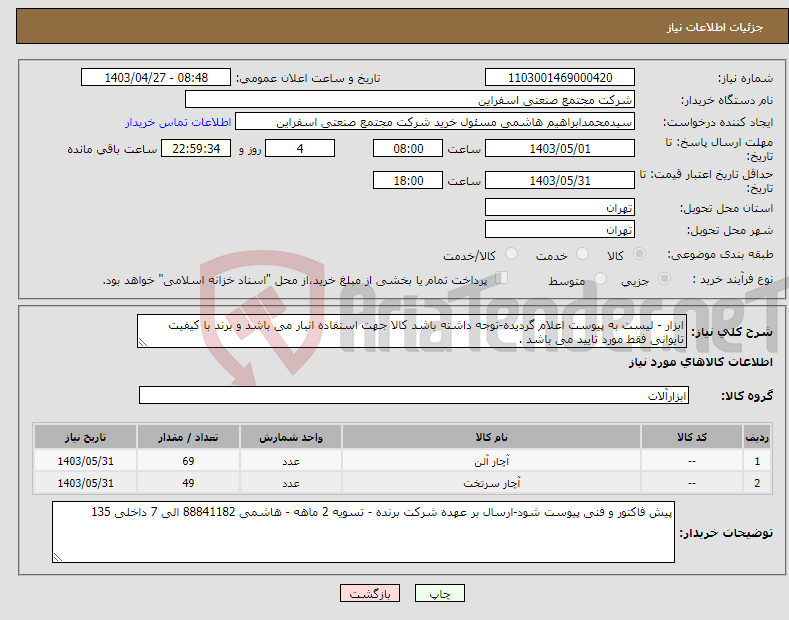Click the نام کالا column header
Viewport: 789px width, 620px height.
tap(491, 437)
